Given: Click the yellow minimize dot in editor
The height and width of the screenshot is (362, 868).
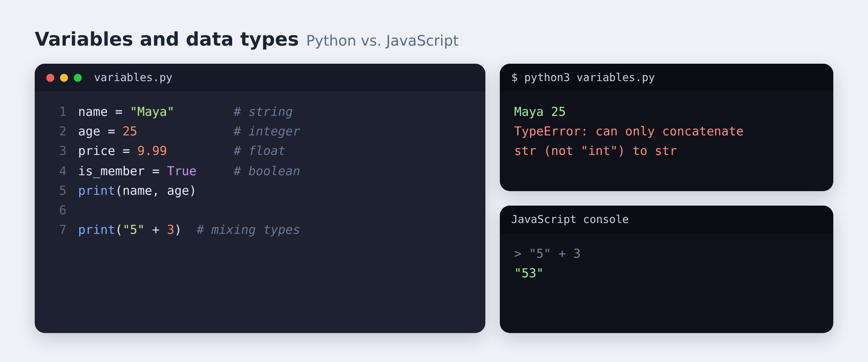Looking at the screenshot, I should (x=64, y=78).
